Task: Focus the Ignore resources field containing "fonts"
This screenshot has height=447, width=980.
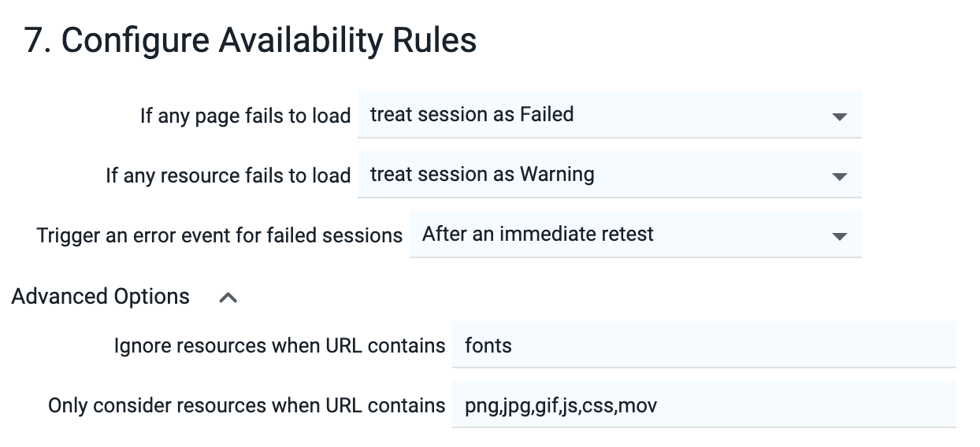Action: point(704,345)
